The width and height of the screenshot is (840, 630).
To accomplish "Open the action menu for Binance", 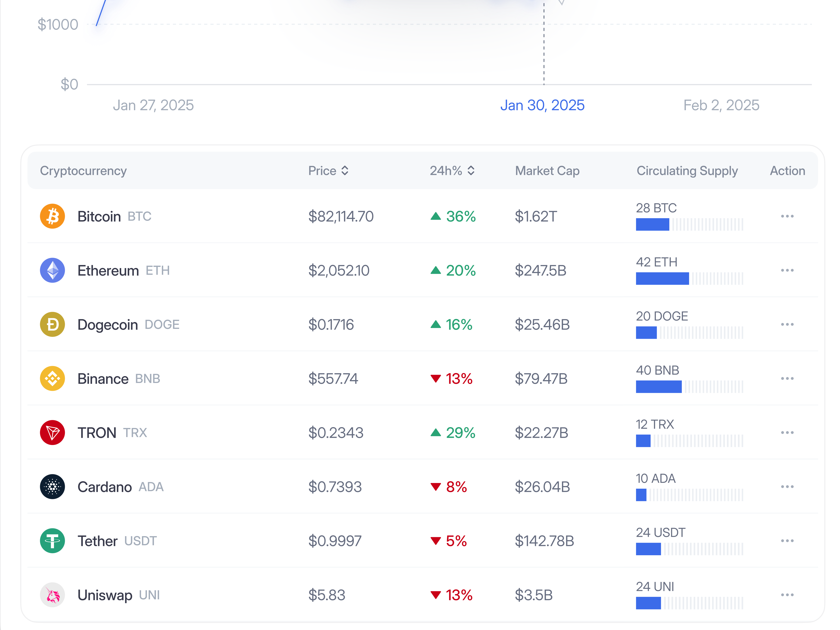I will click(x=787, y=379).
